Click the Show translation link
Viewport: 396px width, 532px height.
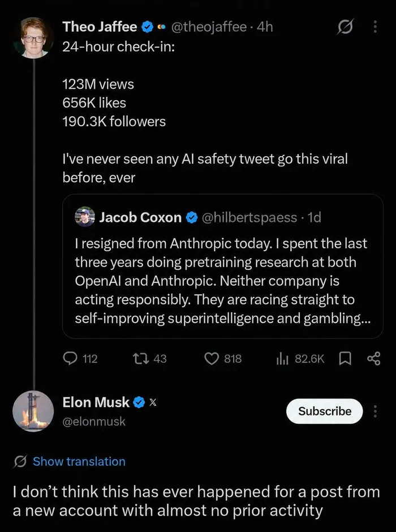79,461
